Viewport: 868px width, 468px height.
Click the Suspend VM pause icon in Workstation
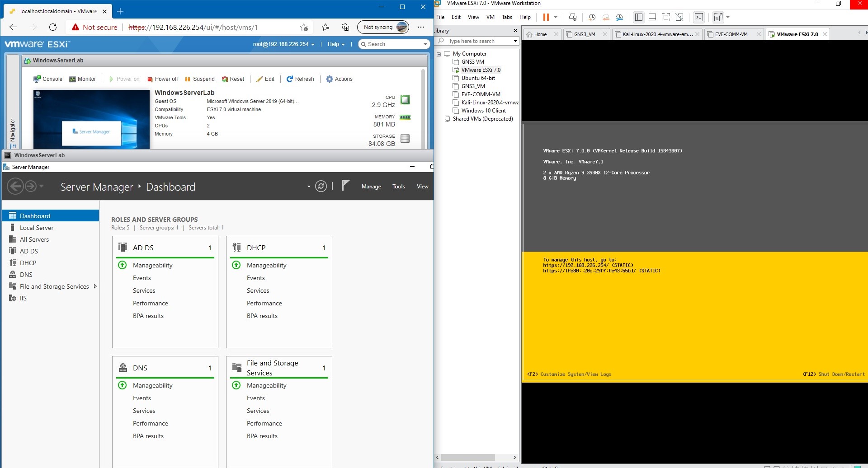click(546, 17)
